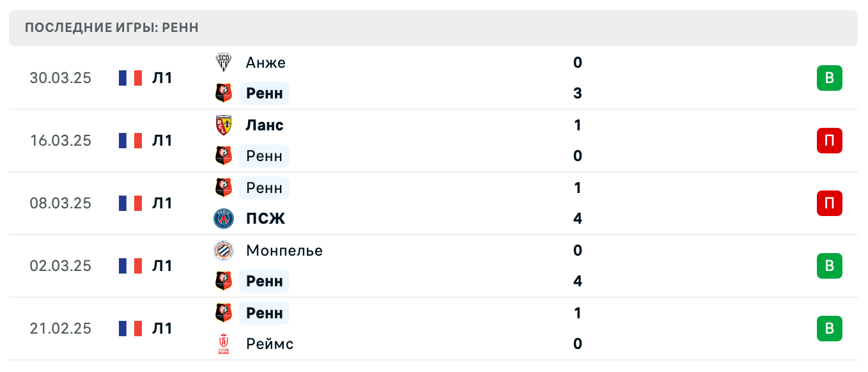
Task: Click the Монпелье team logo
Action: (223, 251)
